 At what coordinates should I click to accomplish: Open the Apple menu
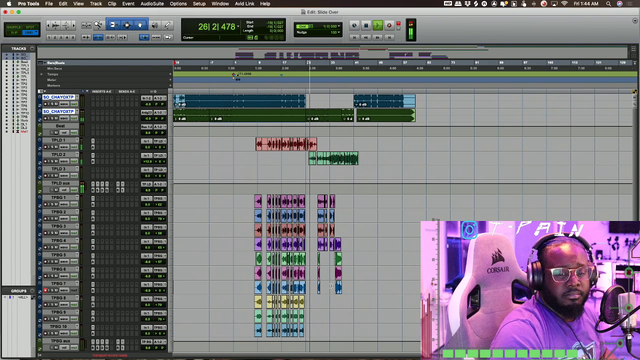9,4
